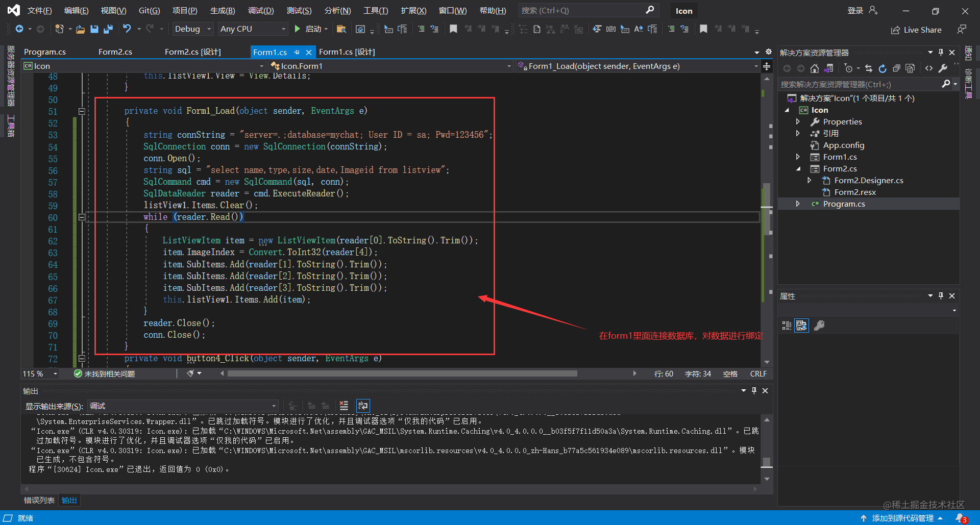The width and height of the screenshot is (980, 525).
Task: Toggle the bookmark icon in main toolbar
Action: pyautogui.click(x=453, y=29)
